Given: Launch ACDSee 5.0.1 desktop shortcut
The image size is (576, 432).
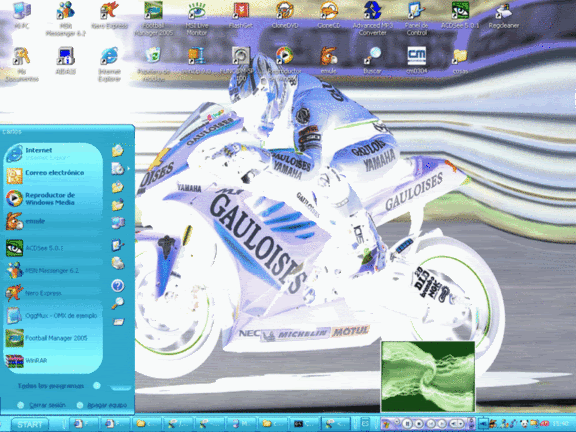Looking at the screenshot, I should 460,15.
